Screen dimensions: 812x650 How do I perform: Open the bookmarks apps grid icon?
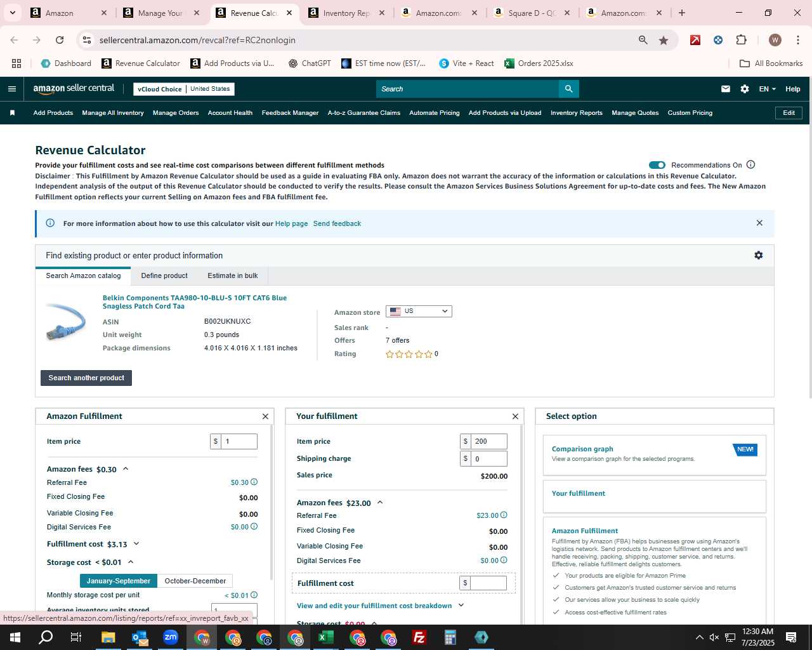(x=16, y=63)
